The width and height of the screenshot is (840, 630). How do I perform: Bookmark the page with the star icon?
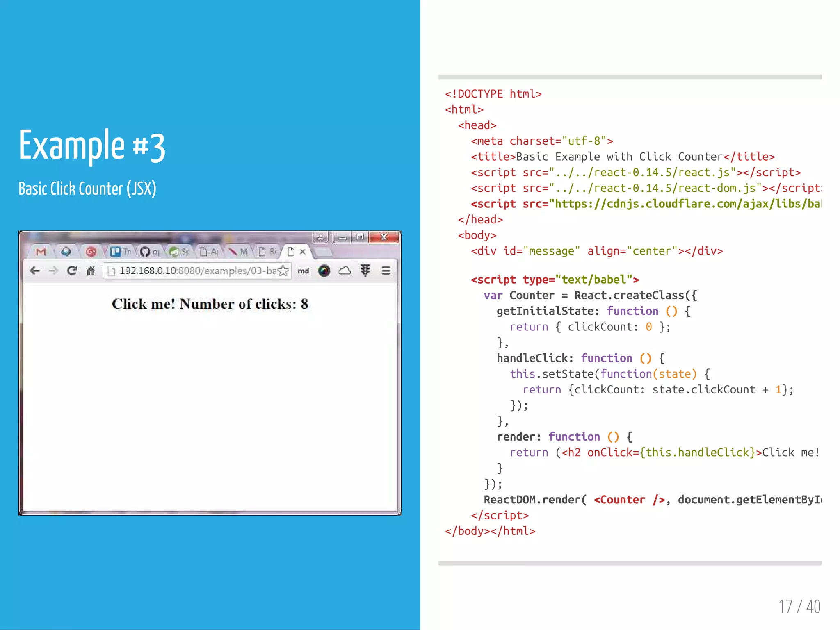[x=283, y=271]
